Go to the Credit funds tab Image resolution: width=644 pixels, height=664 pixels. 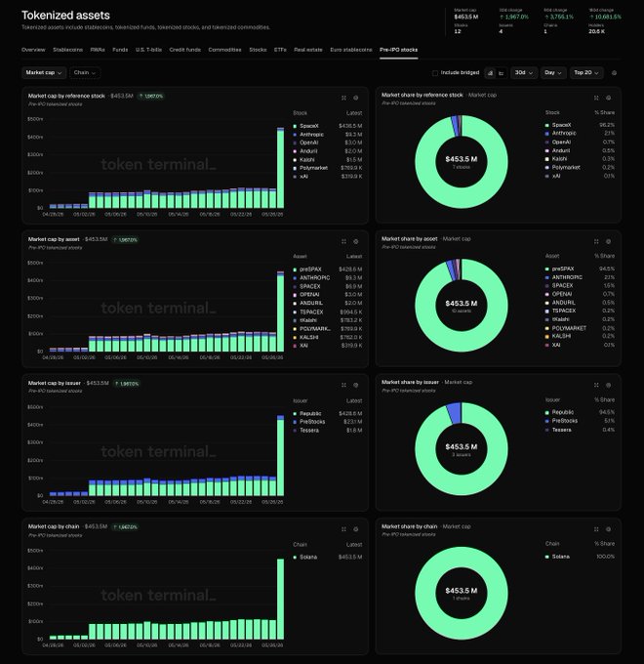pyautogui.click(x=185, y=50)
